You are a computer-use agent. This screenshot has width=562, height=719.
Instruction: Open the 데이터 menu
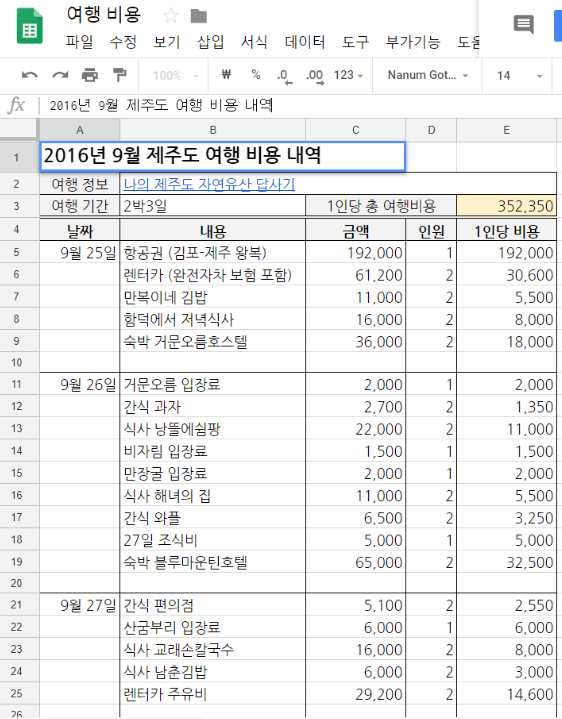[x=305, y=42]
